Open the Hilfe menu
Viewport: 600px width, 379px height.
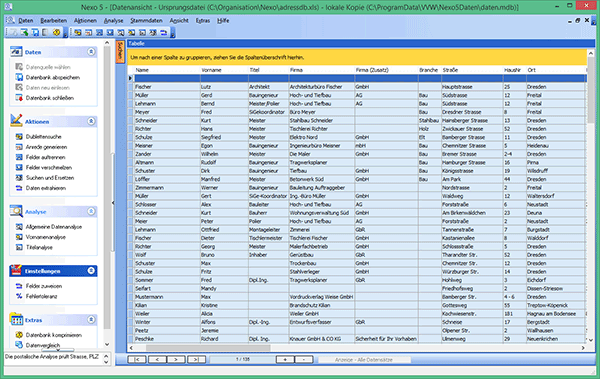[x=223, y=21]
